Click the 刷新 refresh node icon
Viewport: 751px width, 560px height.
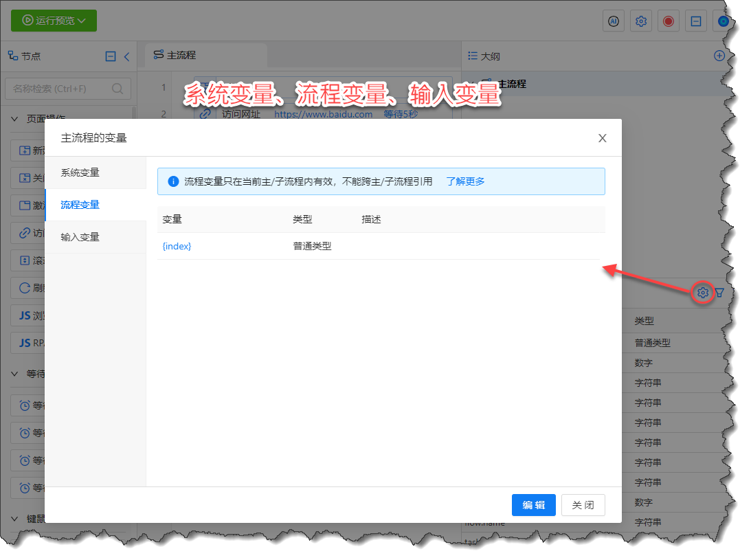click(x=25, y=288)
